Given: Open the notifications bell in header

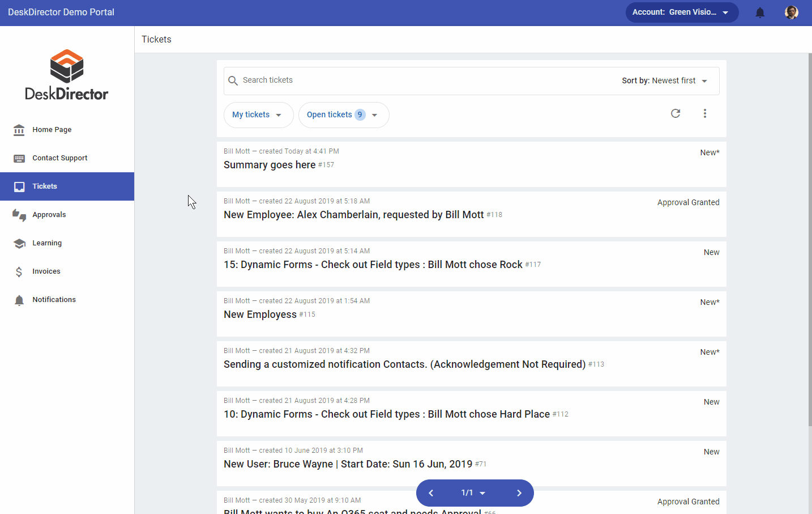Looking at the screenshot, I should click(x=760, y=12).
